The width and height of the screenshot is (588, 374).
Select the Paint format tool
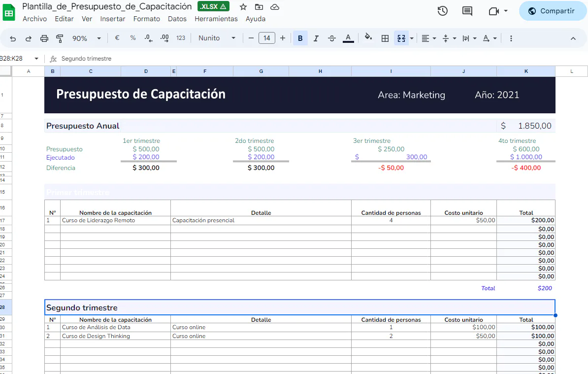60,38
